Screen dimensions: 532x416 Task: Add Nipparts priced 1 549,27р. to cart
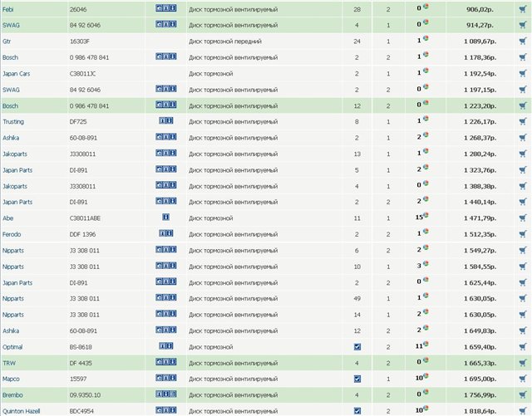523,251
